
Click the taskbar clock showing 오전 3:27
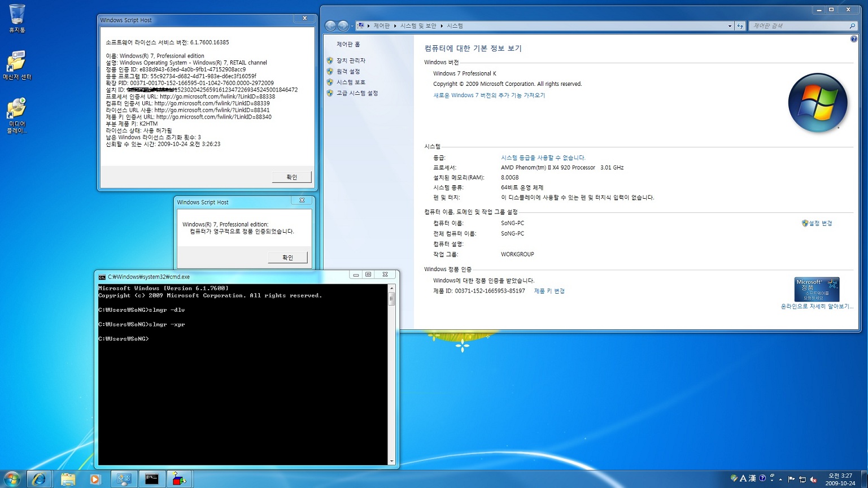840,479
